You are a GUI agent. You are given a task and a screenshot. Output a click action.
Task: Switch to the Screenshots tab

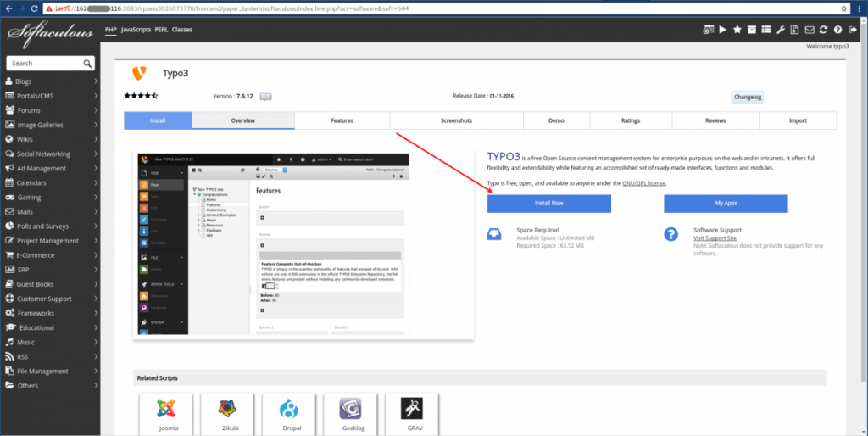tap(457, 120)
